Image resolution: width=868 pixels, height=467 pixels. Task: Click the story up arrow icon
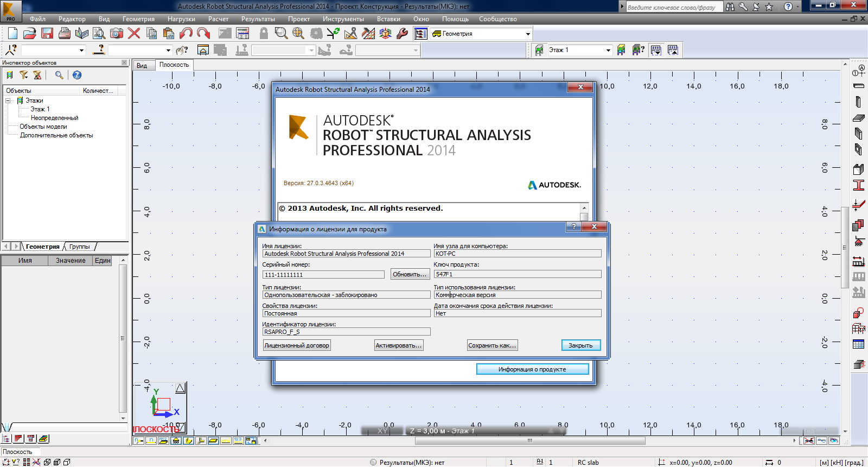coord(673,50)
